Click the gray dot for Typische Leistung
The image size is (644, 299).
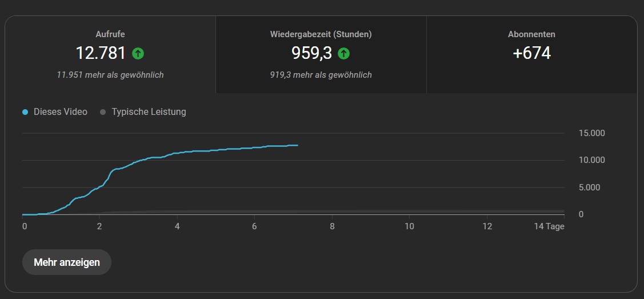pos(103,112)
